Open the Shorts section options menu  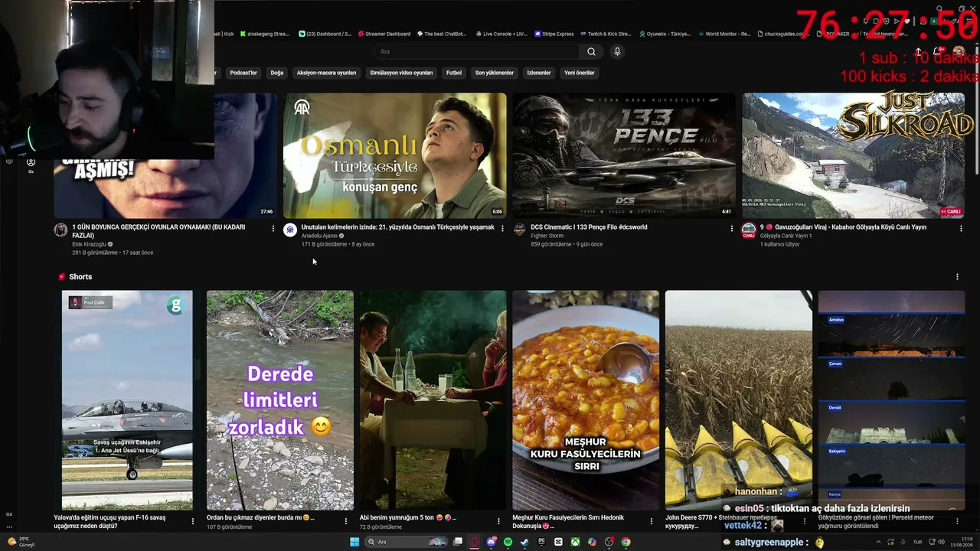coord(957,277)
